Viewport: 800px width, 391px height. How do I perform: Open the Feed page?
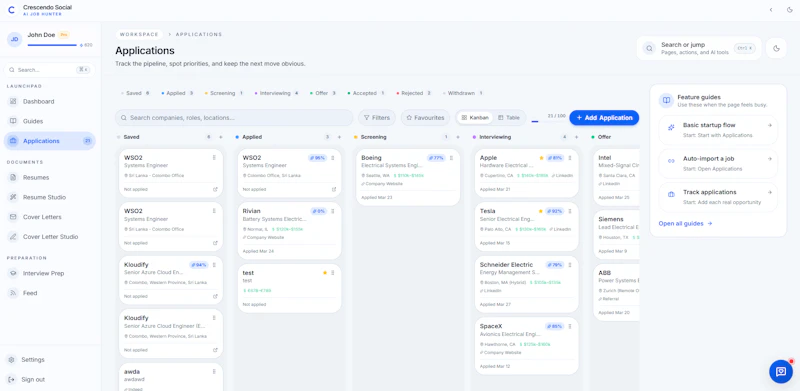click(x=49, y=293)
